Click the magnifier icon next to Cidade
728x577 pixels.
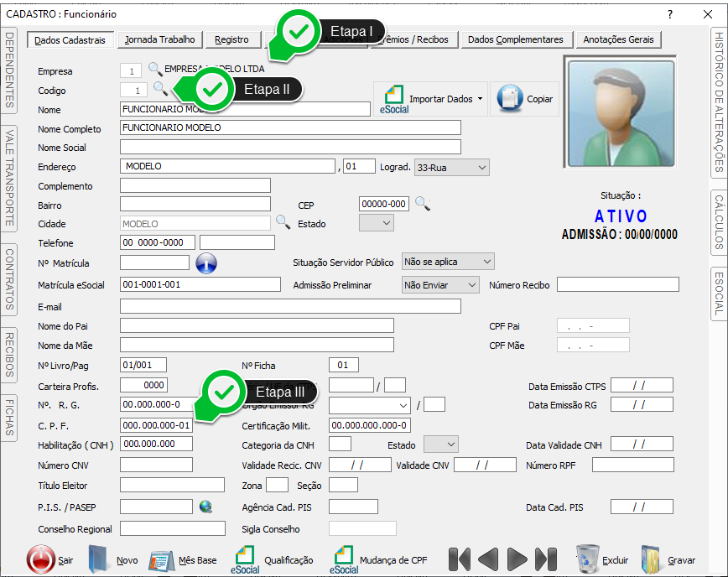[x=283, y=222]
